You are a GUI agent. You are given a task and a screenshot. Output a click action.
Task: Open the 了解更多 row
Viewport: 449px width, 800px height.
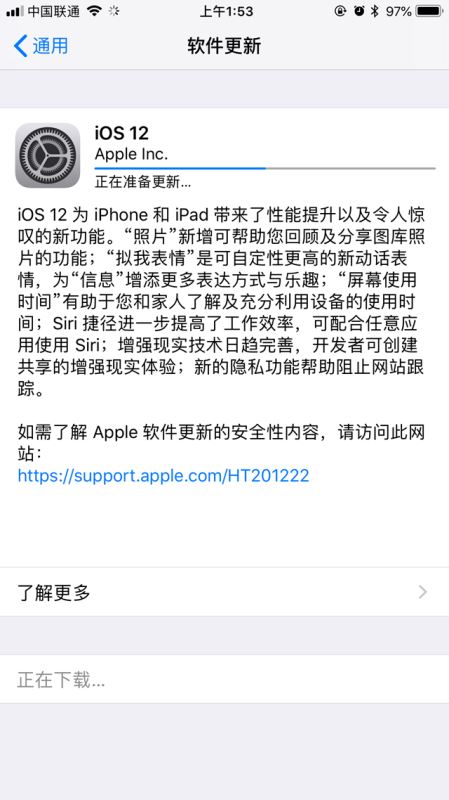pos(224,592)
